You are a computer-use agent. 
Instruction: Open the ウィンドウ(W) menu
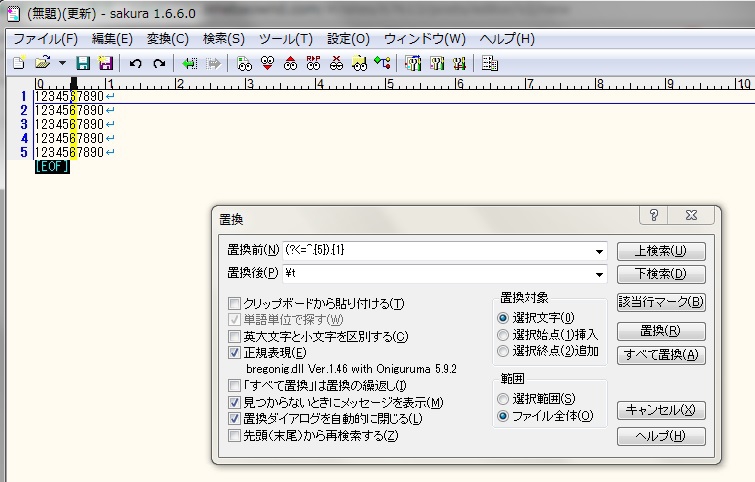(425, 39)
